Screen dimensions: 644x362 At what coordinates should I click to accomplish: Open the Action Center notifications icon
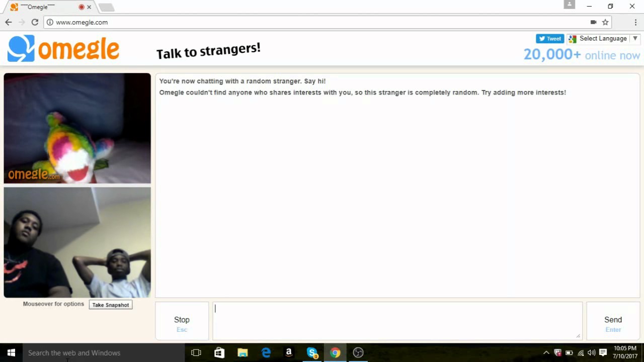[x=603, y=353]
